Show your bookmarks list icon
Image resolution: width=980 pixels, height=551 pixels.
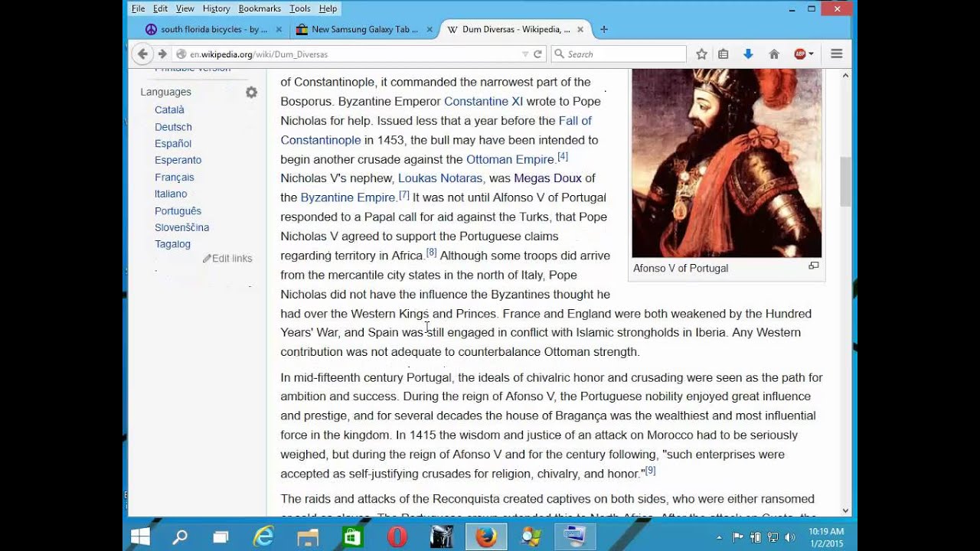tap(724, 54)
